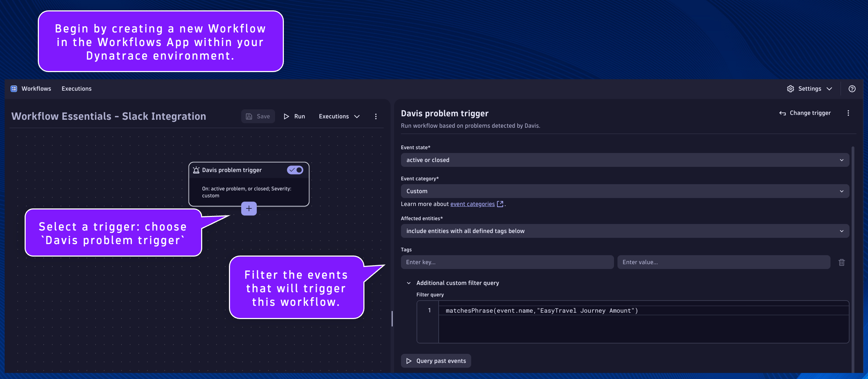Switch to the Executions tab
The height and width of the screenshot is (379, 868).
(76, 89)
